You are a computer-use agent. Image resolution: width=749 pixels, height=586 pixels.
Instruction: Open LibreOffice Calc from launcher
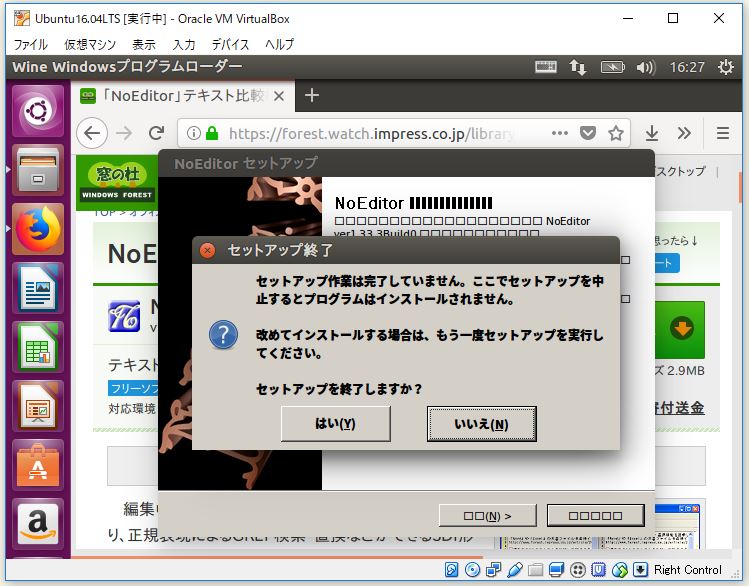pyautogui.click(x=38, y=348)
